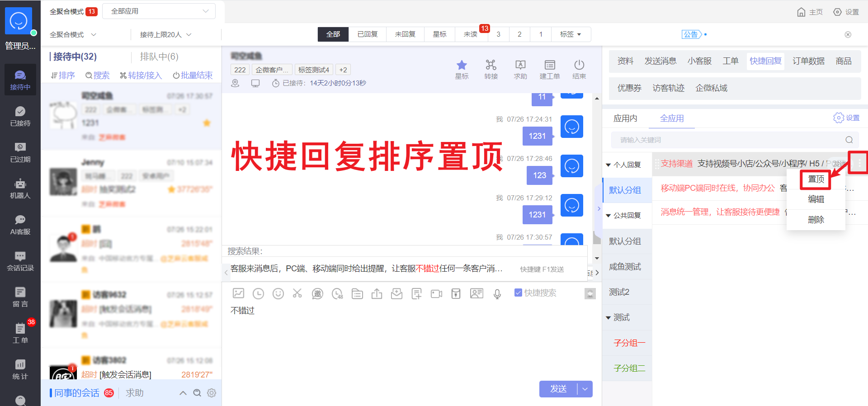Switch to the 全应用 tab
The width and height of the screenshot is (868, 406).
click(x=672, y=118)
